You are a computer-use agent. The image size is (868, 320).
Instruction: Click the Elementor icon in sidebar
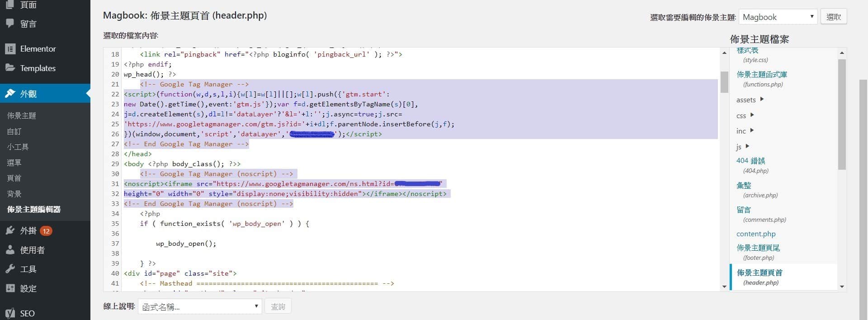click(x=10, y=49)
